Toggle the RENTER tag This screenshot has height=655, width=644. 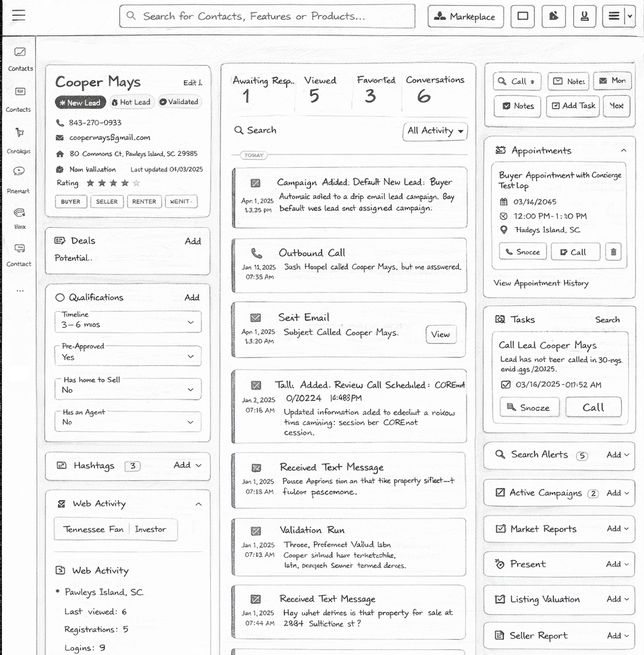click(144, 201)
